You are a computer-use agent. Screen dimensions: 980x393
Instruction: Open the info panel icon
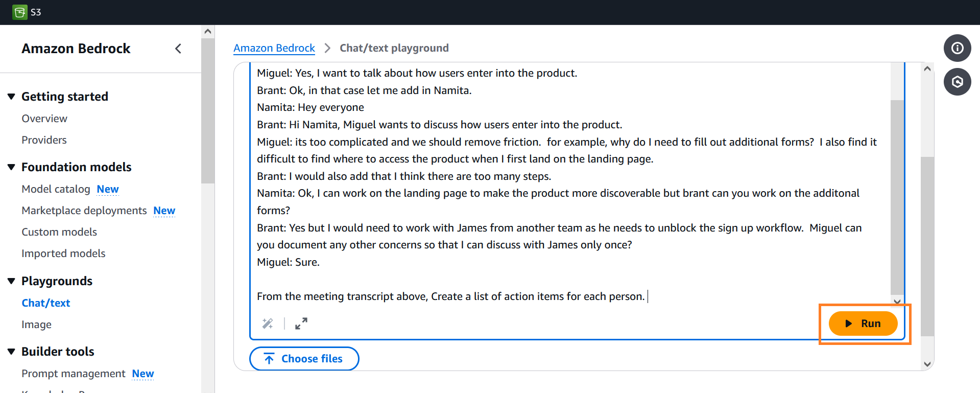[x=957, y=48]
